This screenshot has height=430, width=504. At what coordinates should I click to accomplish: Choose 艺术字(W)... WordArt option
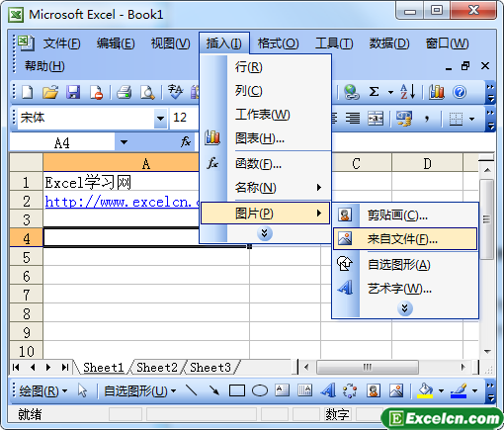[x=405, y=289]
